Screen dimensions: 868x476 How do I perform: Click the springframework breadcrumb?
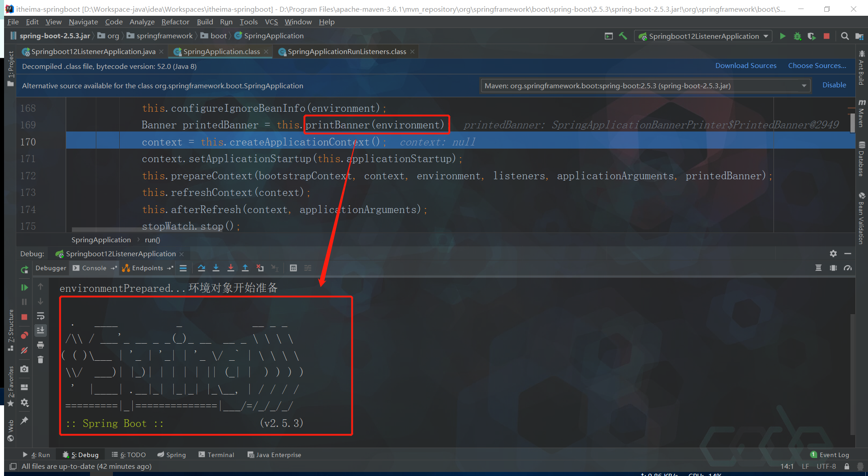coord(164,36)
